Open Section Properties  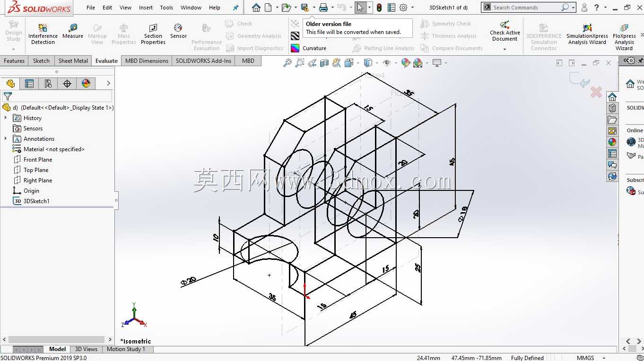(153, 33)
